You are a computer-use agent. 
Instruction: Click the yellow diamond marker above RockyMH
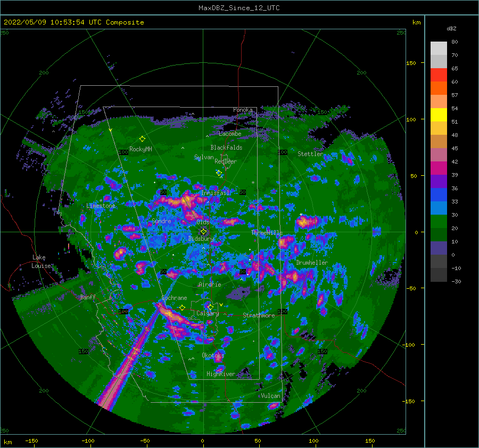coord(142,139)
